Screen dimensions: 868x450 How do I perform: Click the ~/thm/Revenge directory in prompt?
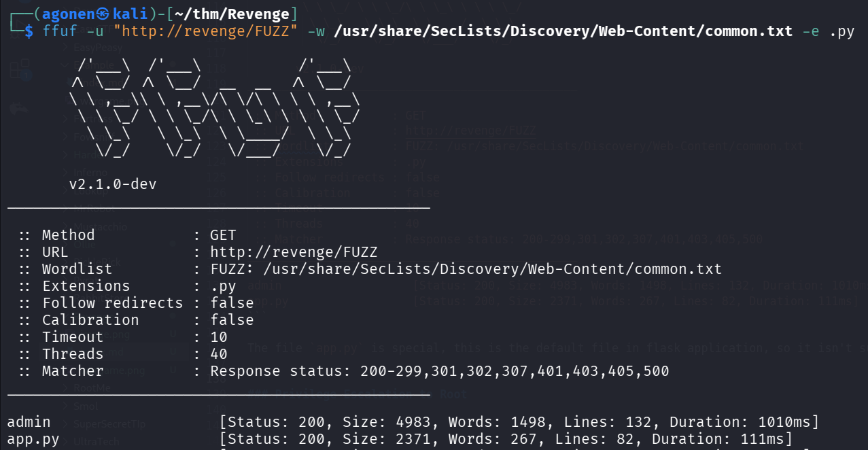coord(230,14)
